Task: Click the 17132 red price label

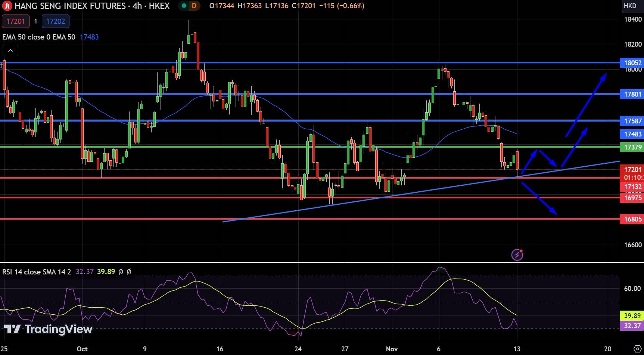Action: tap(632, 187)
